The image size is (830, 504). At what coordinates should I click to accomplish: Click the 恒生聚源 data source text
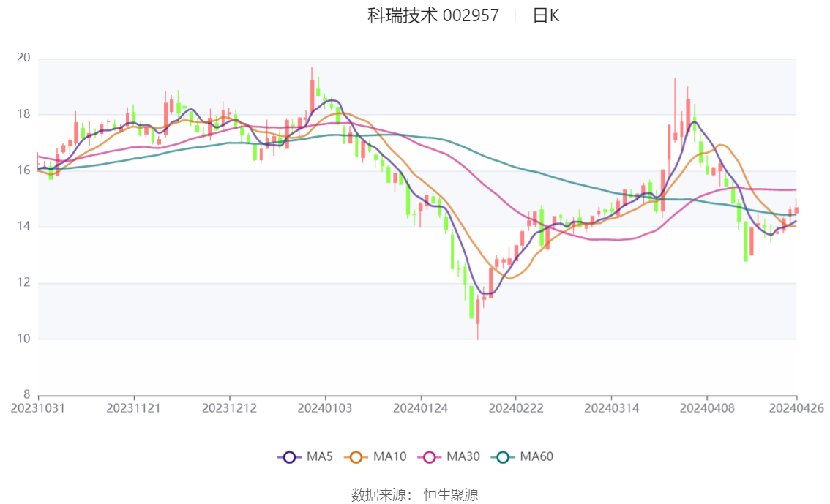click(451, 495)
